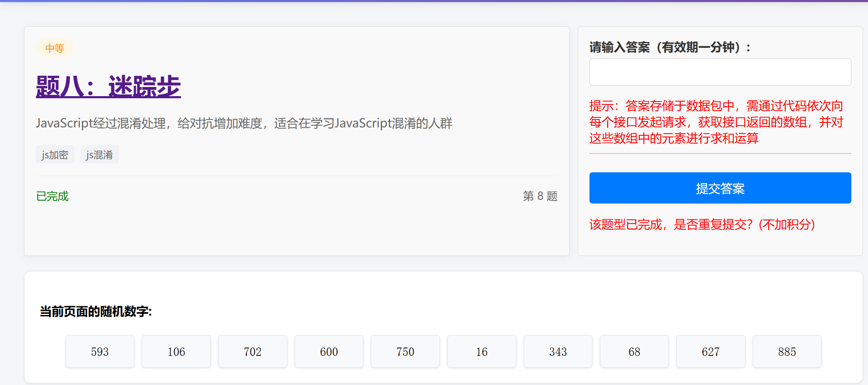Select the random number 593 card

(x=100, y=351)
